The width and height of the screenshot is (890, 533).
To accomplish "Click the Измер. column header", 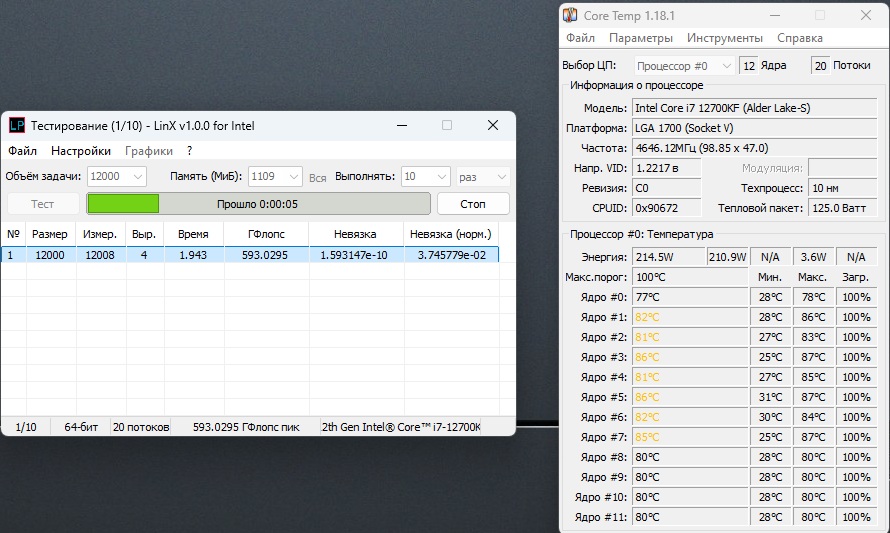I will (100, 234).
